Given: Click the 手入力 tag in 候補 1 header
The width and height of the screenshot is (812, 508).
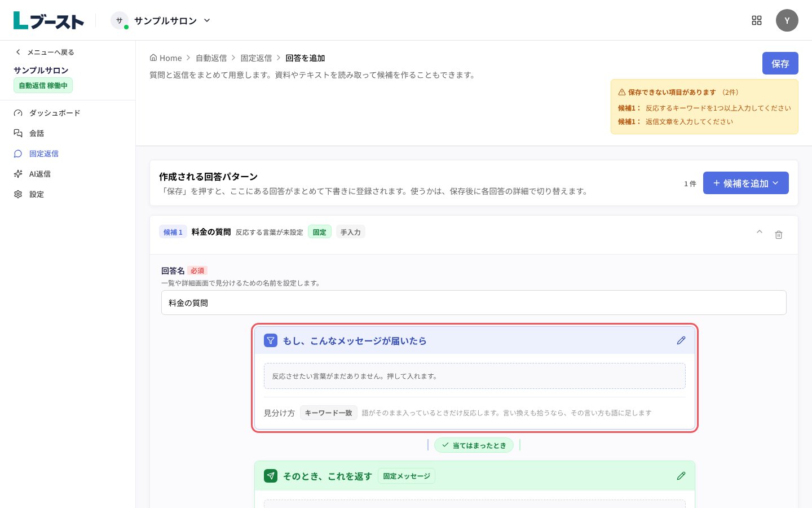Looking at the screenshot, I should coord(351,232).
